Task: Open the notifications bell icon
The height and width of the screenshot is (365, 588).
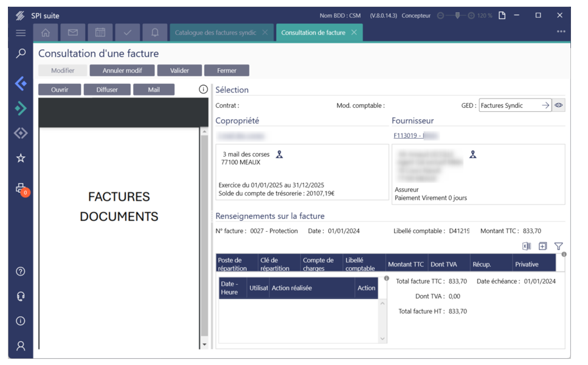Action: (155, 33)
